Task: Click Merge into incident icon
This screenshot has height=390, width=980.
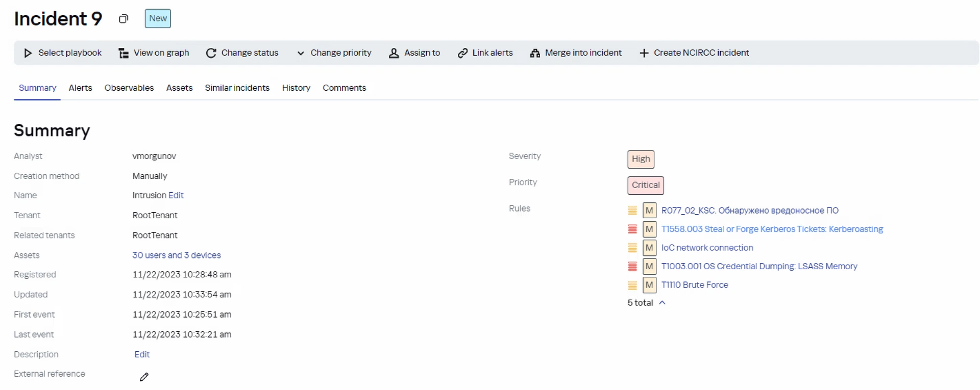Action: [x=535, y=53]
